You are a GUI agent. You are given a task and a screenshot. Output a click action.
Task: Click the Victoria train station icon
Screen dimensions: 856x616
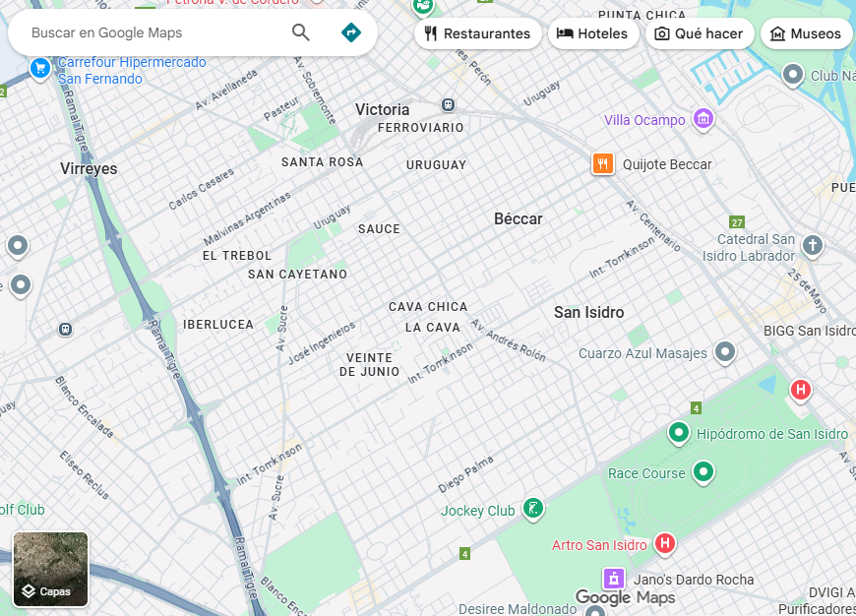[x=449, y=104]
